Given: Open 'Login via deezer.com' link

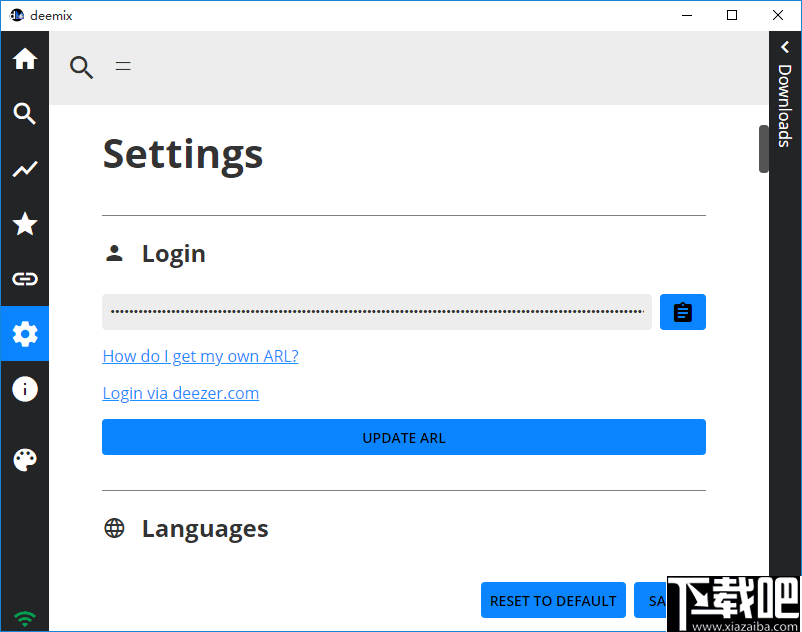Looking at the screenshot, I should [181, 393].
